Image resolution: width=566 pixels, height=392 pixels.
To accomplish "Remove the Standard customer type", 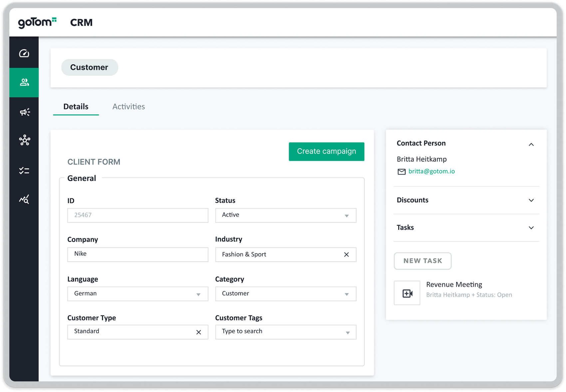I will click(x=198, y=332).
